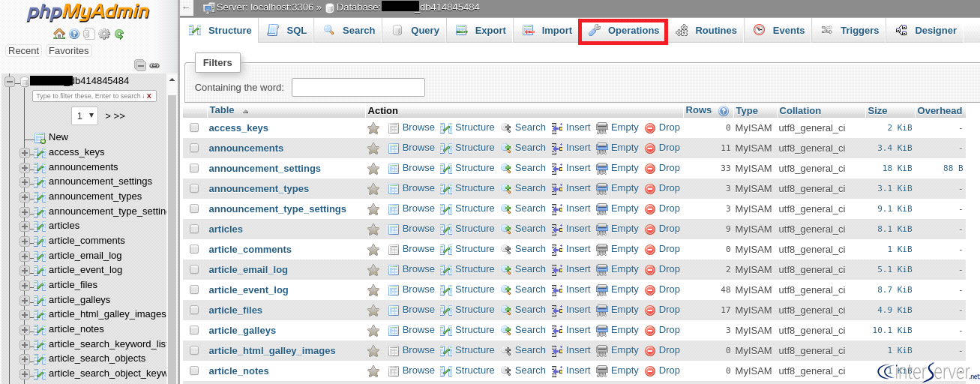Check the announcement_settings table checkbox
Viewport: 980px width, 384px height.
194,169
